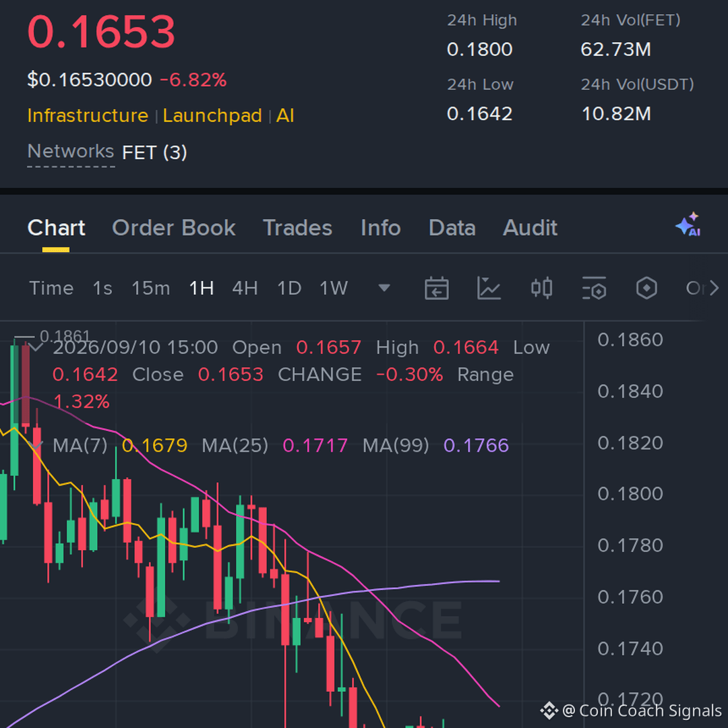This screenshot has width=728, height=728.
Task: Open the Launchpad category link
Action: (x=212, y=116)
